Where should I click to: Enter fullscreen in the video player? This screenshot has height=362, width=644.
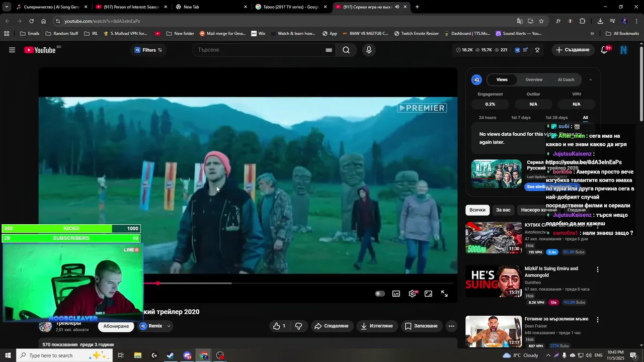(x=444, y=294)
